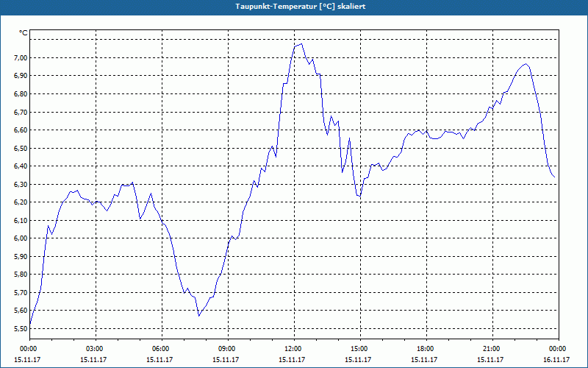Screen dimensions: 588x368
Task: Pick the 15.11.17 date beneath 15:00
Action: [x=358, y=360]
